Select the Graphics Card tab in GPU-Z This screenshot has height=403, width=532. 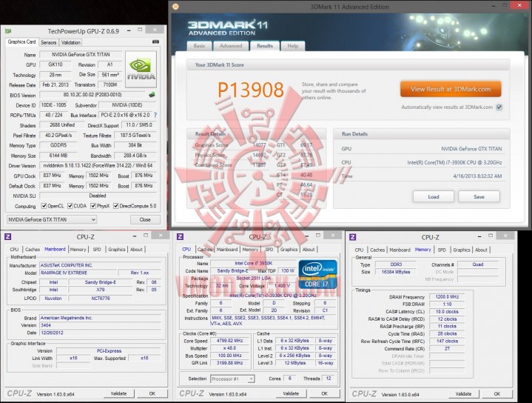tap(21, 41)
